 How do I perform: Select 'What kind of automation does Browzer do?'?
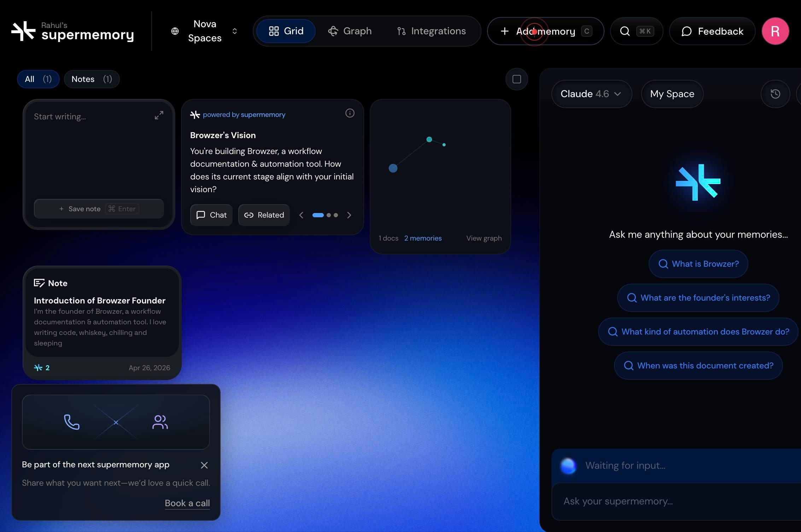pyautogui.click(x=698, y=332)
